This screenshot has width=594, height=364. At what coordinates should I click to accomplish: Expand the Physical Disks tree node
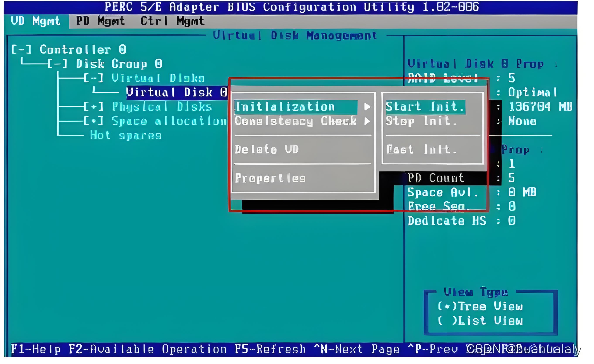94,107
